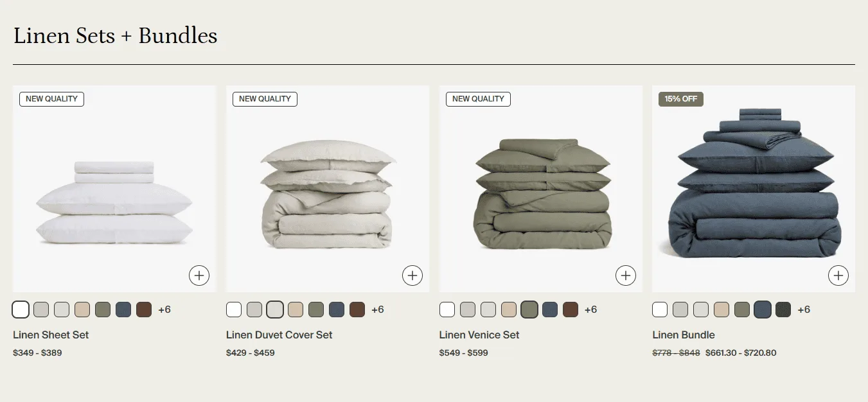Open the Linen Sheet Set product link

[51, 335]
